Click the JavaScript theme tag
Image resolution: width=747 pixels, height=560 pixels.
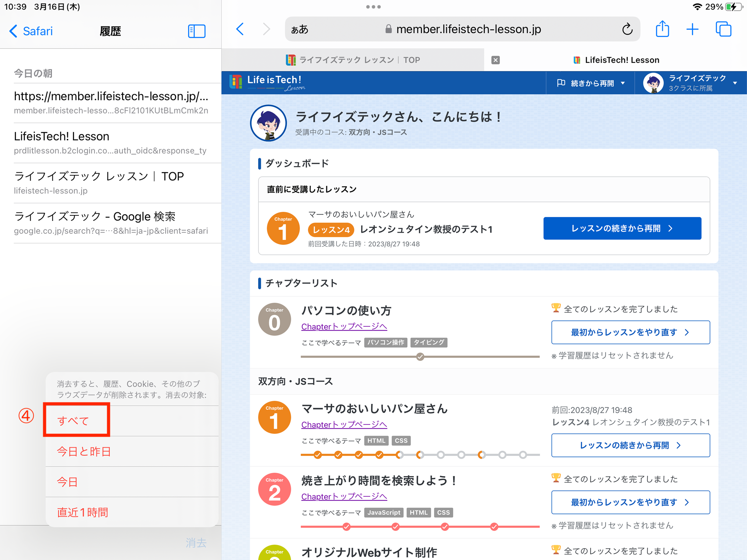point(384,512)
